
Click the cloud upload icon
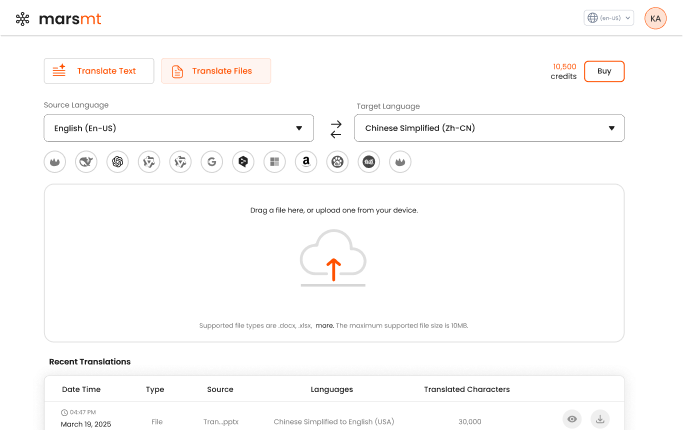pyautogui.click(x=333, y=257)
